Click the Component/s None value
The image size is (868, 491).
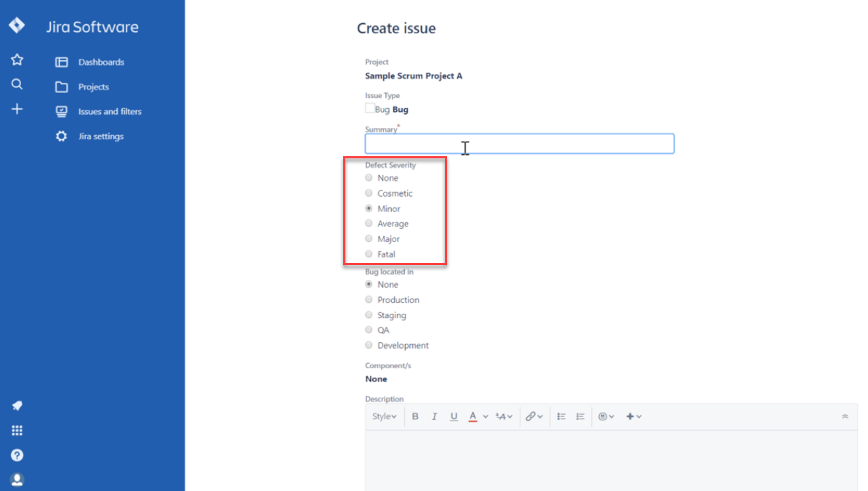(376, 378)
